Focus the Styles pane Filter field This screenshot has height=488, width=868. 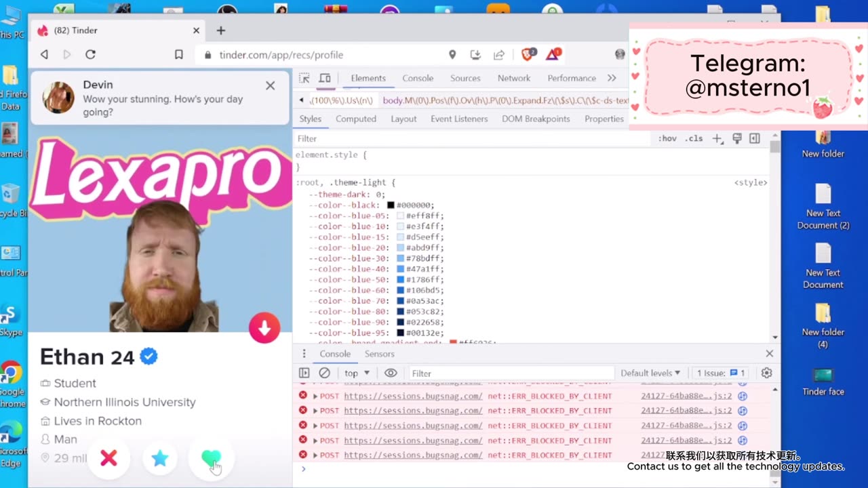(x=471, y=138)
